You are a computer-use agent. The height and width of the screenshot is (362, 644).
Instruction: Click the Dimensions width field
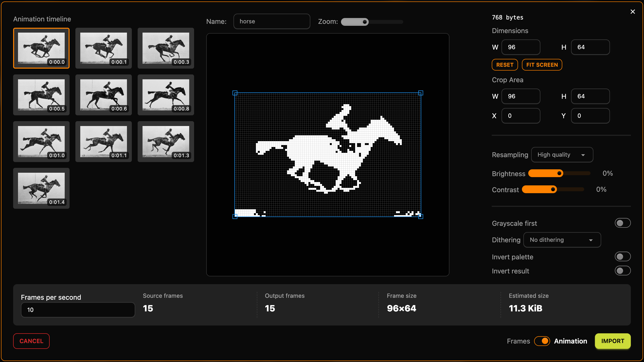pyautogui.click(x=521, y=47)
